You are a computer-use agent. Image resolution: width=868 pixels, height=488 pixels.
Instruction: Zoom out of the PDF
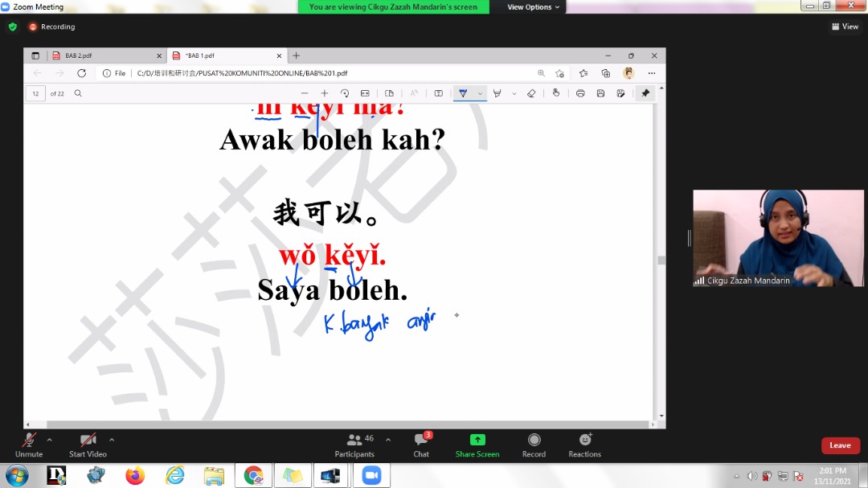tap(304, 93)
